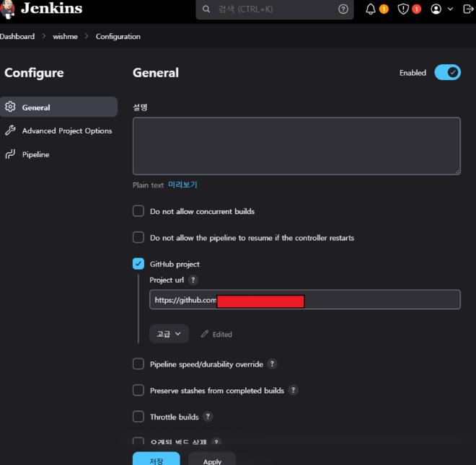476x465 pixels.
Task: Click the Pipeline icon in sidebar
Action: click(10, 154)
